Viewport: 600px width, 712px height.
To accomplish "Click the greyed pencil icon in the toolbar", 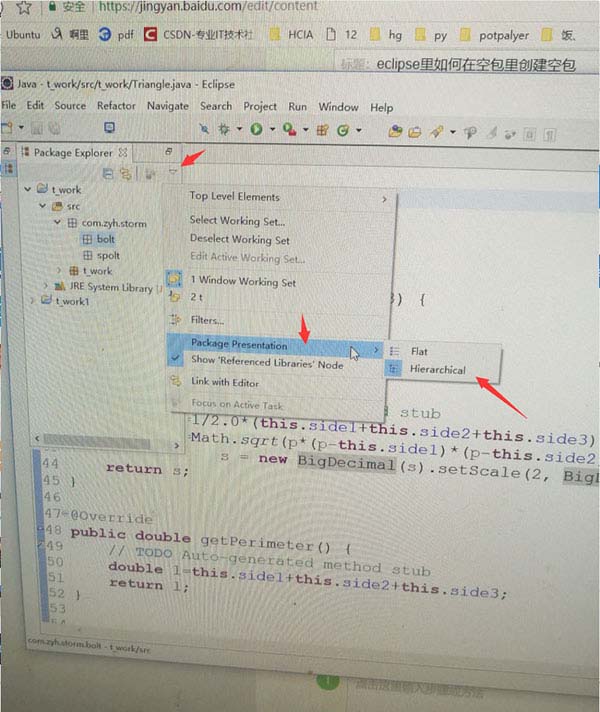I will coord(491,133).
